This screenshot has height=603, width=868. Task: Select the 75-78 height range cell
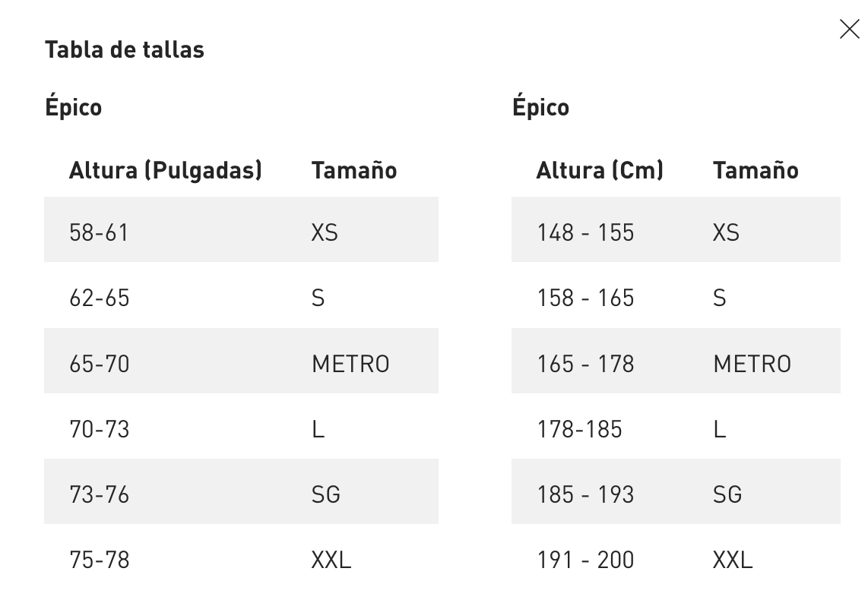click(99, 560)
